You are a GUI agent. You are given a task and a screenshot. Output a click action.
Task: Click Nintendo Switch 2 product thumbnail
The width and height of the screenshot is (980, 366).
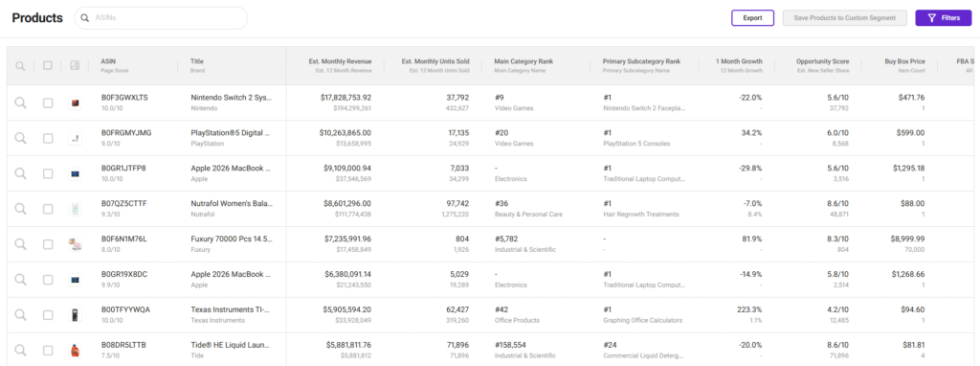pyautogui.click(x=75, y=103)
